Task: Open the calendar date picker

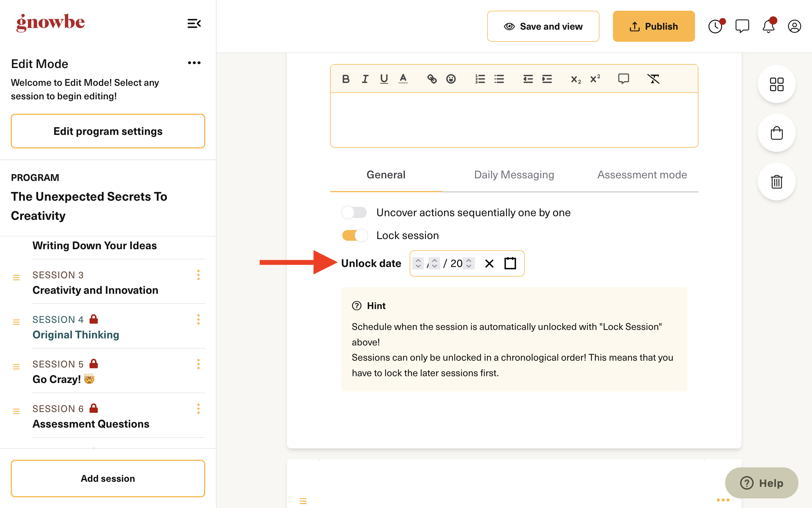Action: pyautogui.click(x=510, y=263)
